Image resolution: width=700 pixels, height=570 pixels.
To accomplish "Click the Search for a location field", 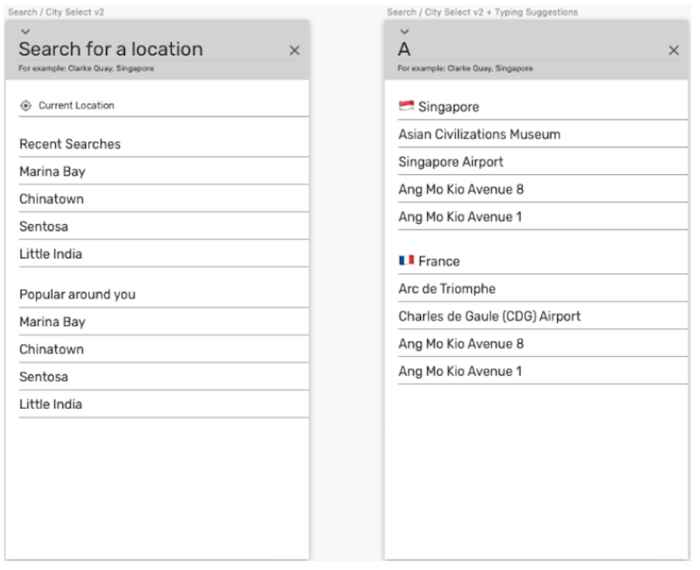I will pos(110,49).
